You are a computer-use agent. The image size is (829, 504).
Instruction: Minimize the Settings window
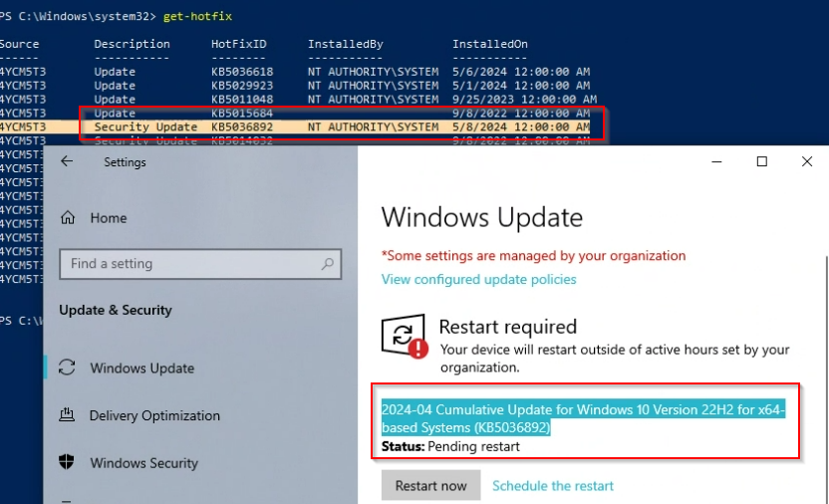point(717,161)
